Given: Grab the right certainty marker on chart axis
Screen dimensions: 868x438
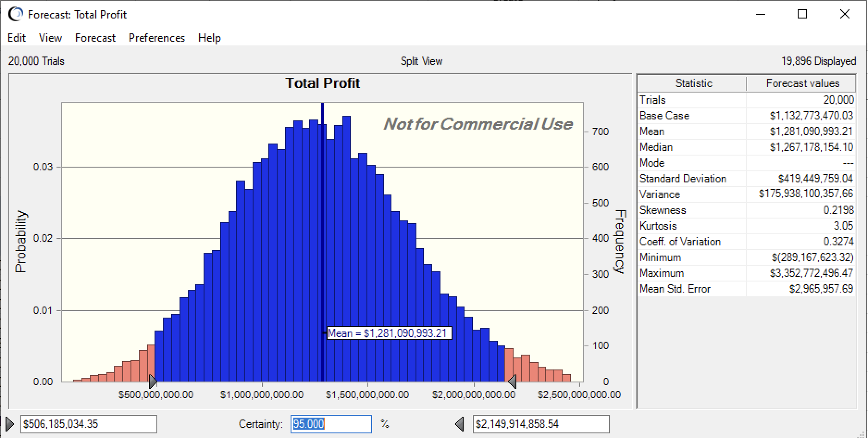Looking at the screenshot, I should click(x=512, y=382).
